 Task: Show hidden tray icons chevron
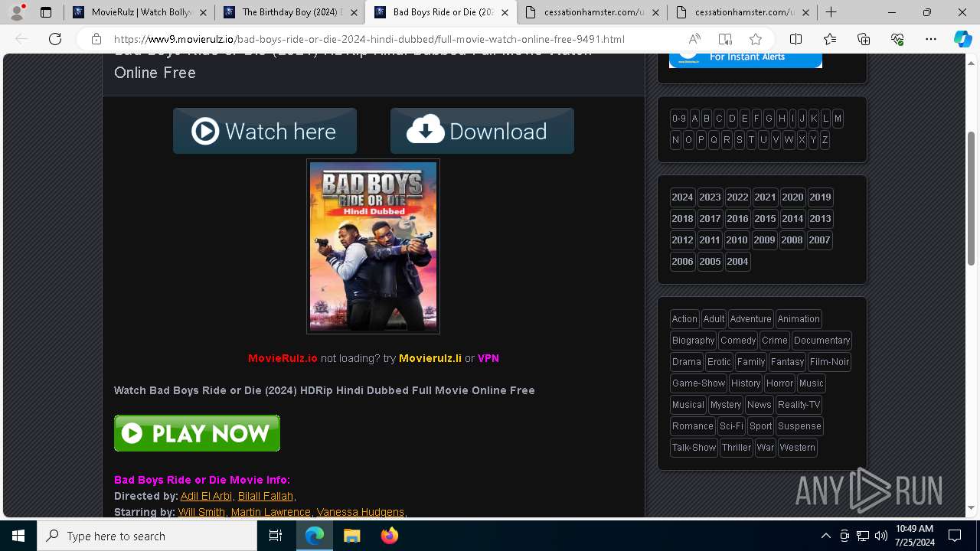click(x=826, y=536)
